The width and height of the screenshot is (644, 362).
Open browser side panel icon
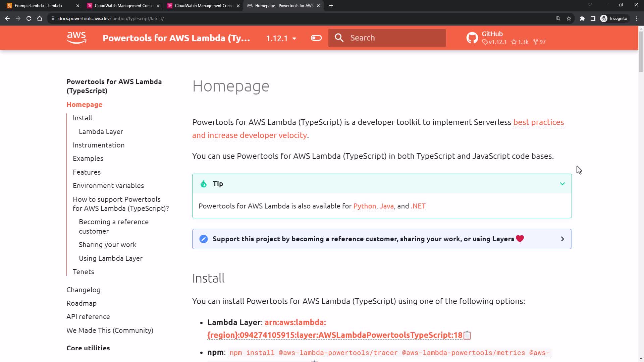(x=593, y=18)
